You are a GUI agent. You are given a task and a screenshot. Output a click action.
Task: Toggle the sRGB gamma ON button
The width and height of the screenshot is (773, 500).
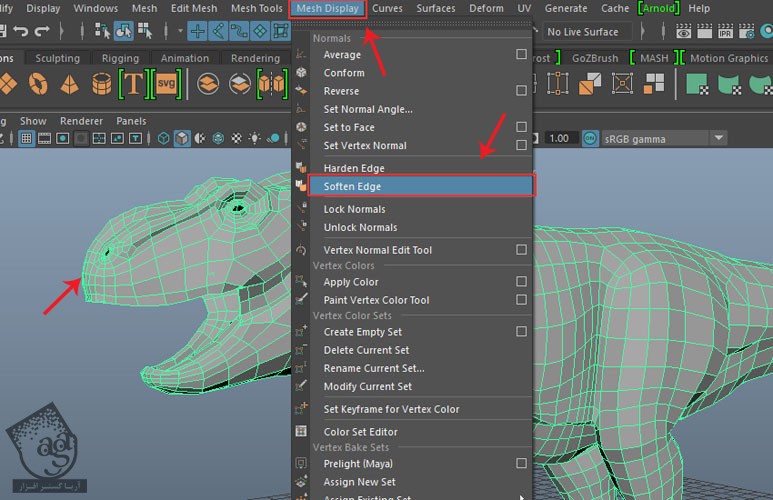[589, 139]
